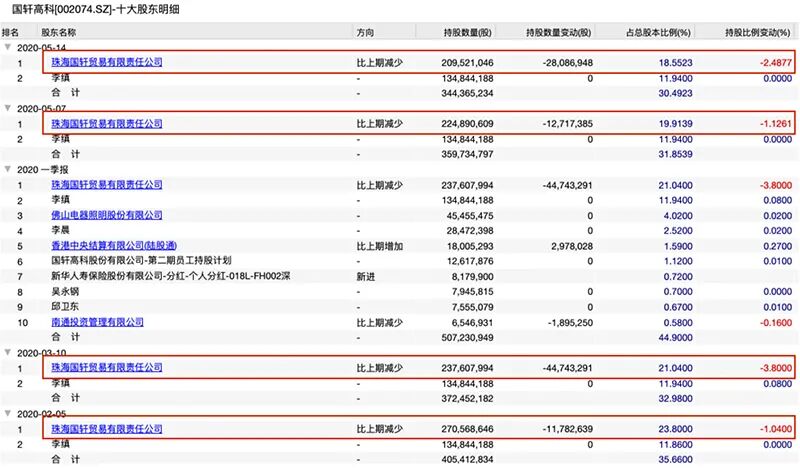
Task: Click holding value 45,455,475
Action: tap(470, 215)
